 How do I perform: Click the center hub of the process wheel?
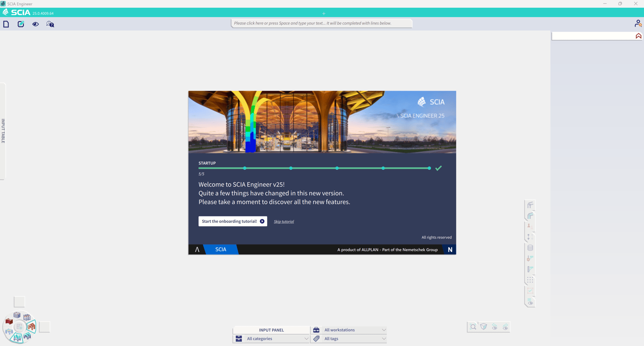pyautogui.click(x=19, y=327)
